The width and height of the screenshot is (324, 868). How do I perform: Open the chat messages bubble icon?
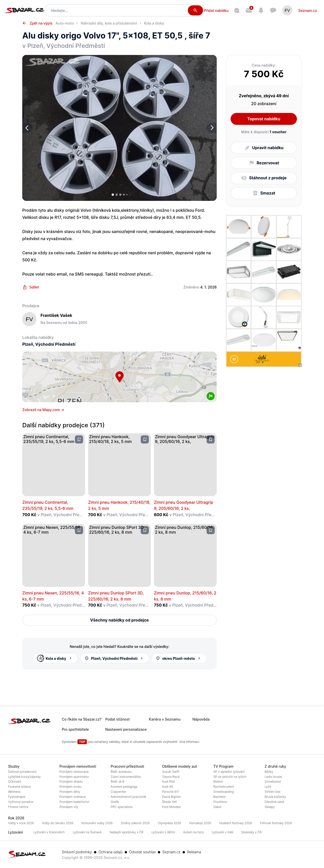[x=273, y=10]
